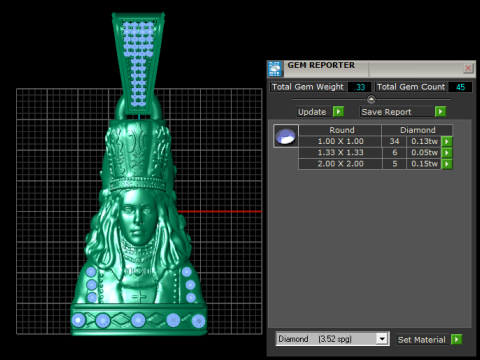This screenshot has height=360, width=480.
Task: Select the round gem thumbnail
Action: [286, 136]
